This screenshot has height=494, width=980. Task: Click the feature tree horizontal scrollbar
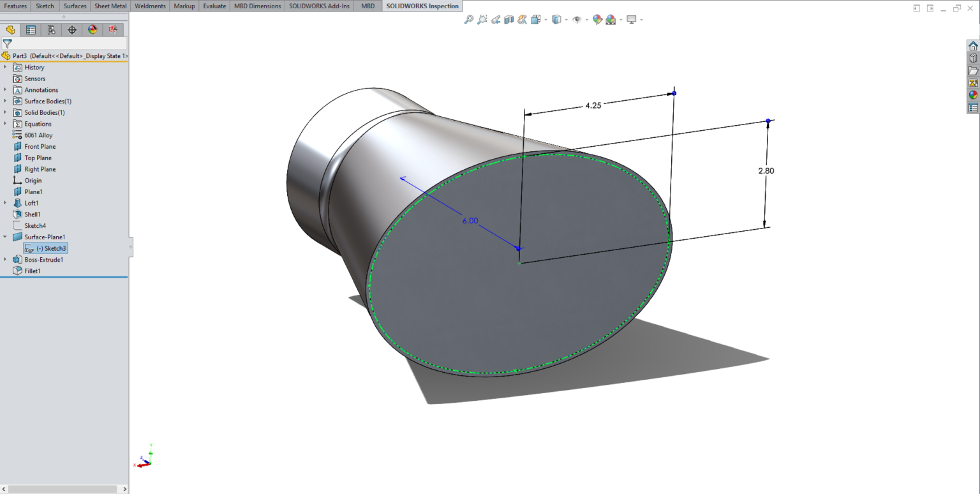tap(64, 489)
